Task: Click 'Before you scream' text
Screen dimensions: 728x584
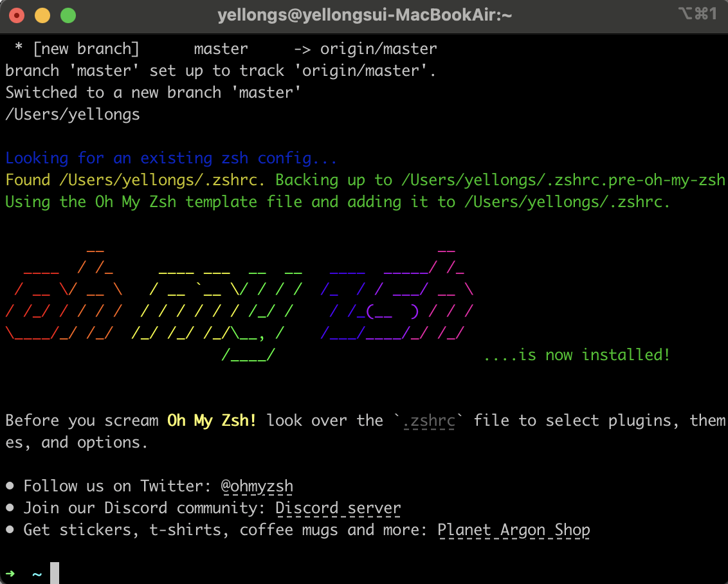Action: click(x=82, y=421)
